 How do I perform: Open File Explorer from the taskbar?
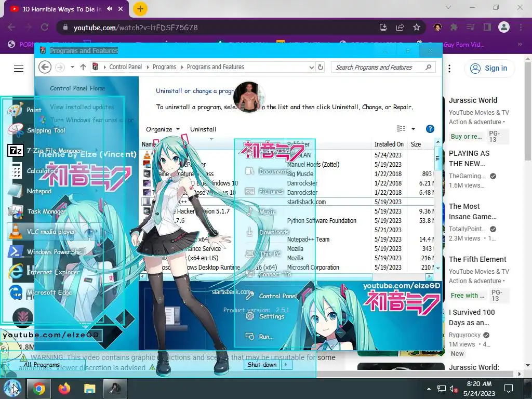[x=89, y=389]
